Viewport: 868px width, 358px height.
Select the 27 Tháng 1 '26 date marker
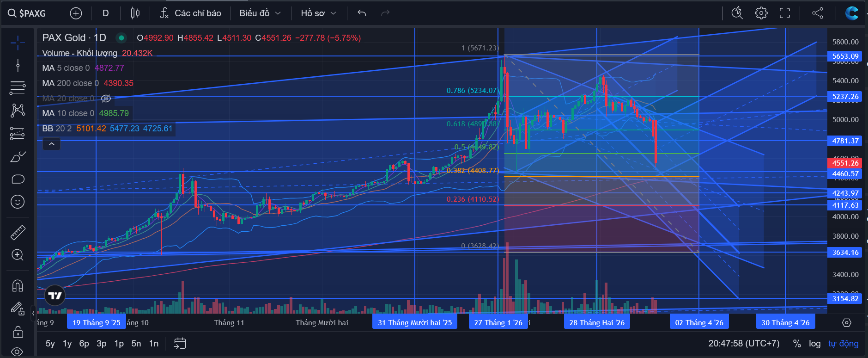click(498, 322)
